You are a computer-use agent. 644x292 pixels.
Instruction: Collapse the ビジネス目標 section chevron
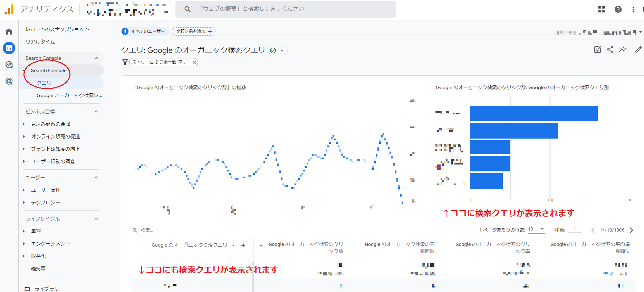click(x=96, y=112)
